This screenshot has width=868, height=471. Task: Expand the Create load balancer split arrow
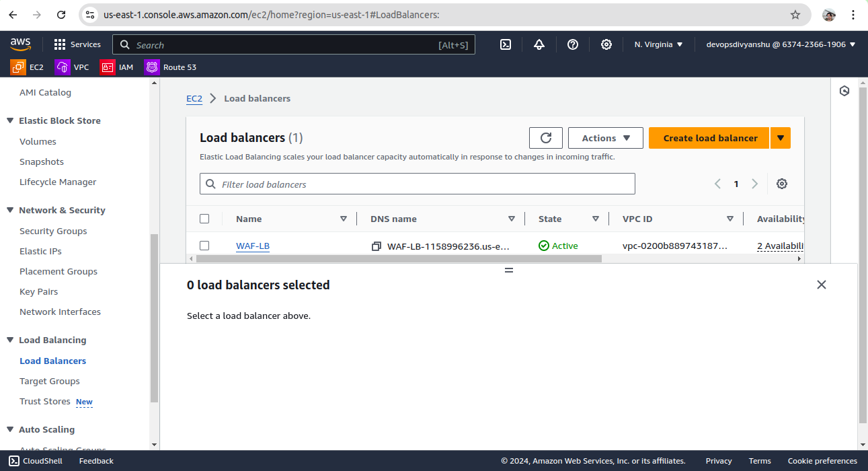[781, 138]
